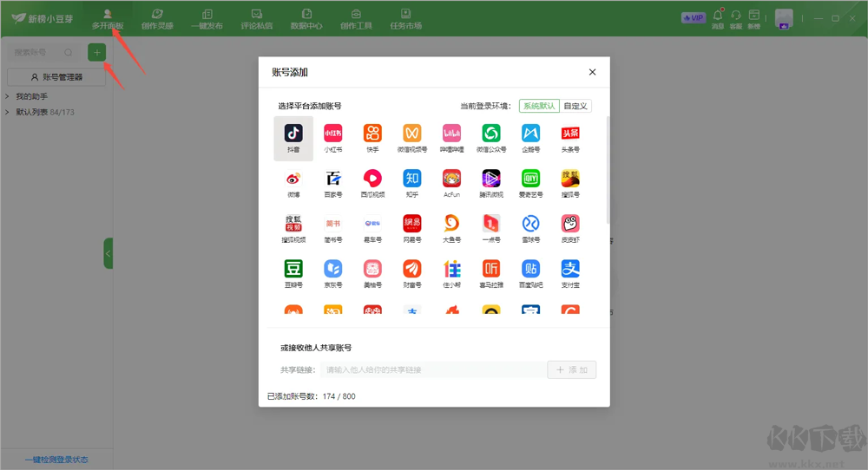This screenshot has width=868, height=470.
Task: Expand the 我的助手 tree group
Action: click(7, 96)
